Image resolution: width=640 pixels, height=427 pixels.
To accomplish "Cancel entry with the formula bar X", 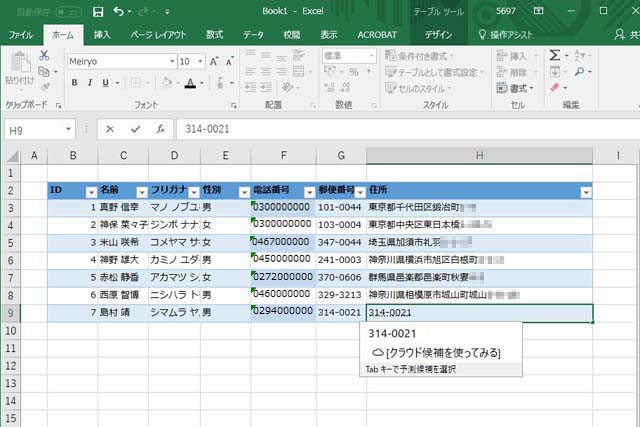I will pos(110,129).
